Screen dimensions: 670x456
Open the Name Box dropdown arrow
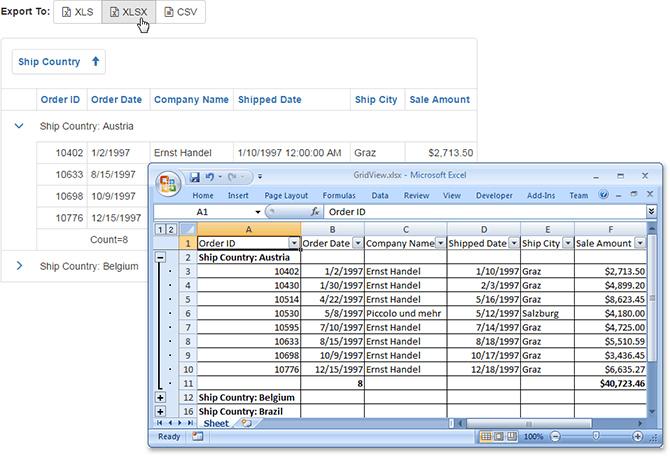coord(258,212)
